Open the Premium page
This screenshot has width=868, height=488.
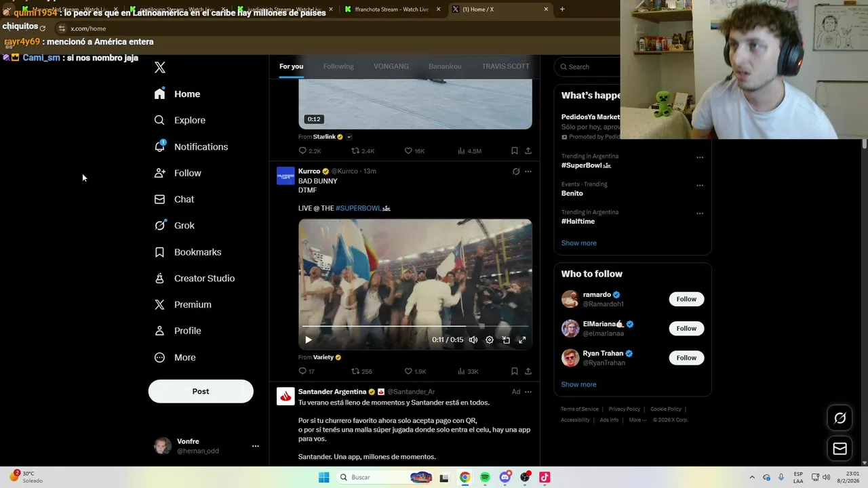tap(183, 305)
